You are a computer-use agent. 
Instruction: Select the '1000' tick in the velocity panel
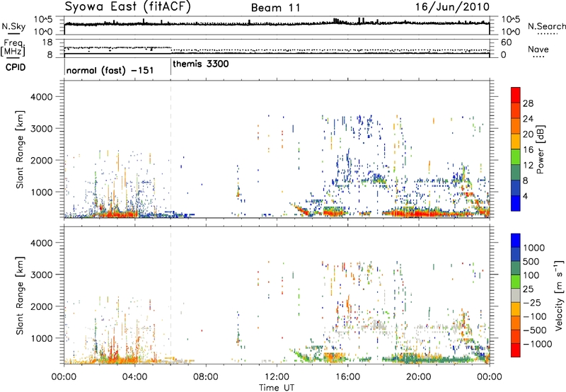42,338
